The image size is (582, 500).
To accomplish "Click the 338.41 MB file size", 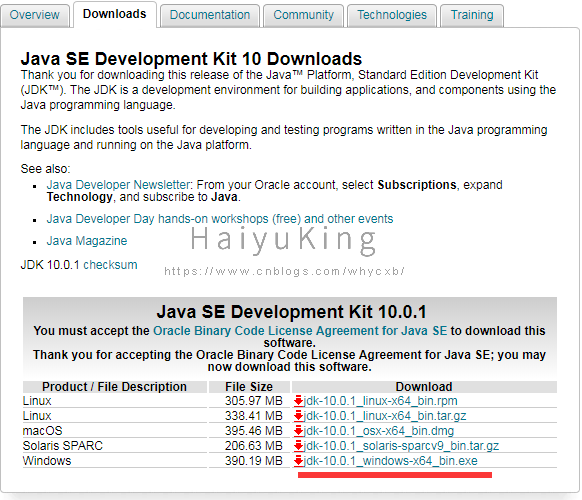I will [x=254, y=416].
